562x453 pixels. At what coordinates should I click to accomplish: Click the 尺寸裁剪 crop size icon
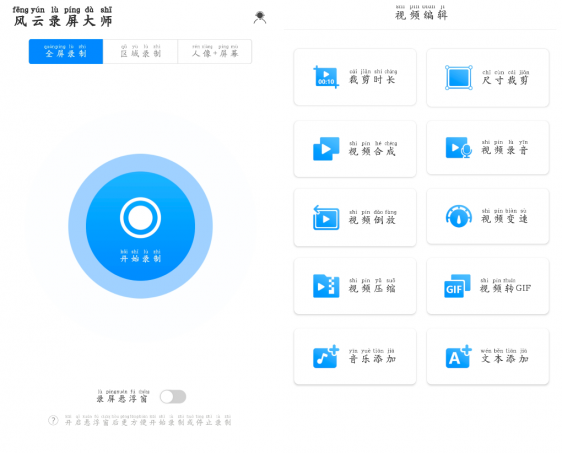coord(458,77)
